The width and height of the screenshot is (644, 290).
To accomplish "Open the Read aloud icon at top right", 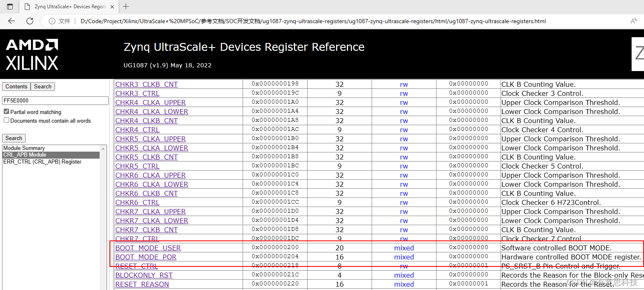I will pyautogui.click(x=634, y=21).
